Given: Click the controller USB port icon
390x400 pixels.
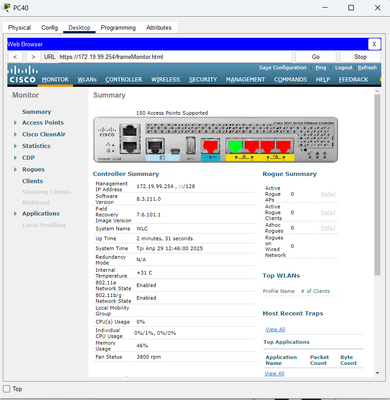Looking at the screenshot, I should 191,145.
